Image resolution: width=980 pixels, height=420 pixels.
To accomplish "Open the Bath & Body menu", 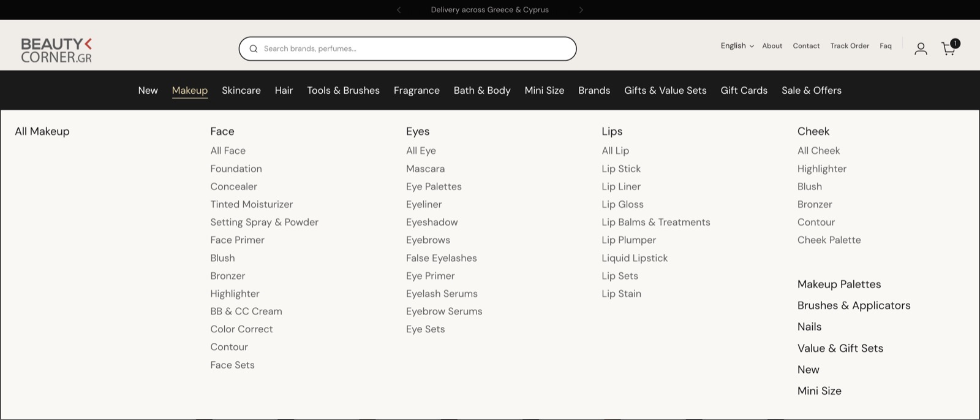I will (482, 90).
